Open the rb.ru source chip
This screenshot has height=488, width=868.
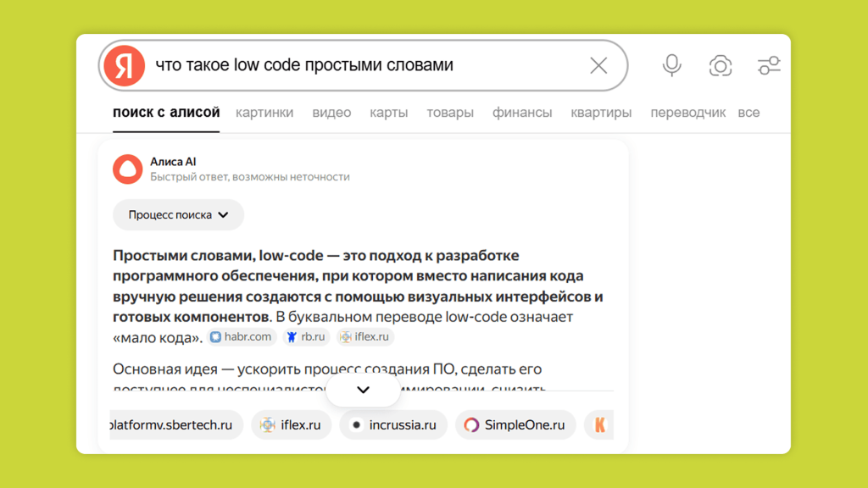tap(306, 337)
